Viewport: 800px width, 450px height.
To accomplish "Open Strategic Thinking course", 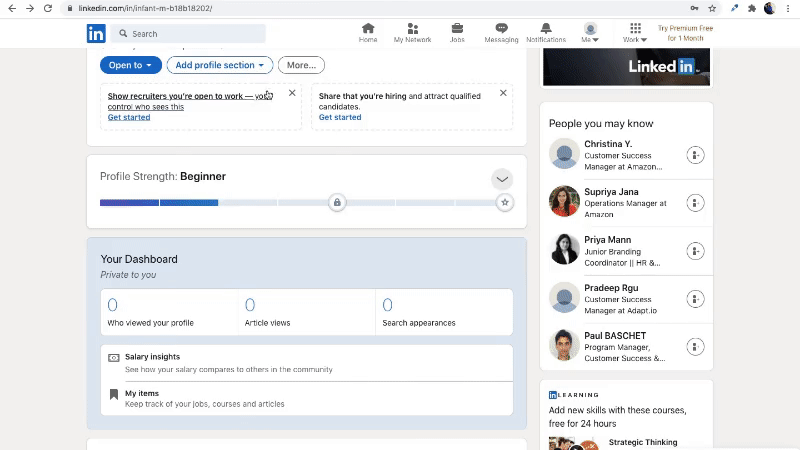I will tap(643, 442).
